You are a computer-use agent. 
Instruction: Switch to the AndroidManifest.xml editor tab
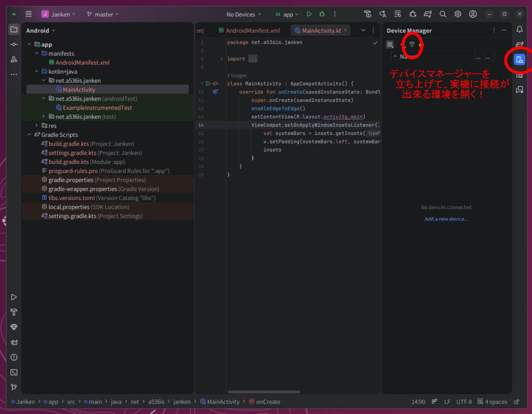tap(249, 31)
